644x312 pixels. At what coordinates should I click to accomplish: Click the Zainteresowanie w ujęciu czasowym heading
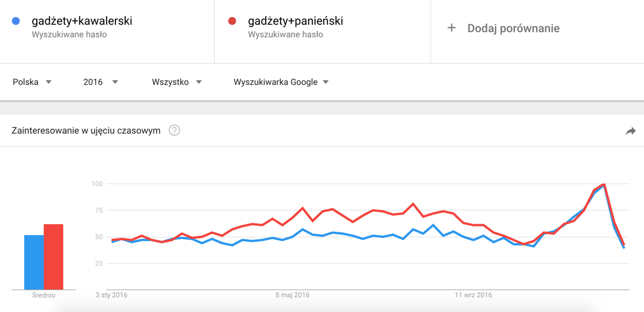pyautogui.click(x=86, y=131)
